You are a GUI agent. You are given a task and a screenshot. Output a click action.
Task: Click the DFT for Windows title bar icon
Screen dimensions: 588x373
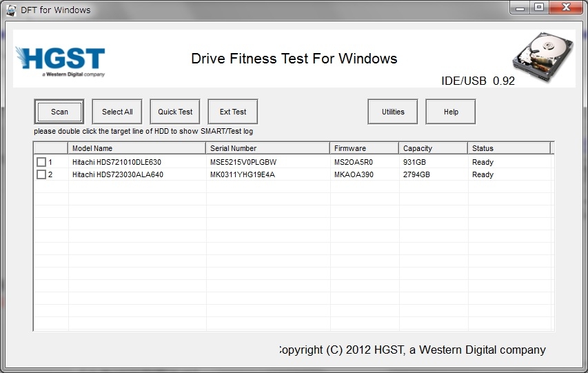coord(11,10)
